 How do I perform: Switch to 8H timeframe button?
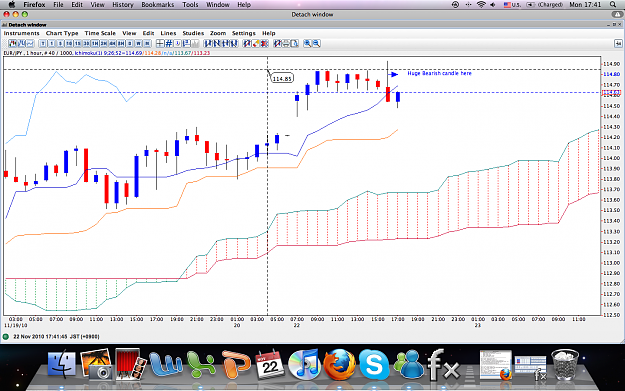(121, 43)
